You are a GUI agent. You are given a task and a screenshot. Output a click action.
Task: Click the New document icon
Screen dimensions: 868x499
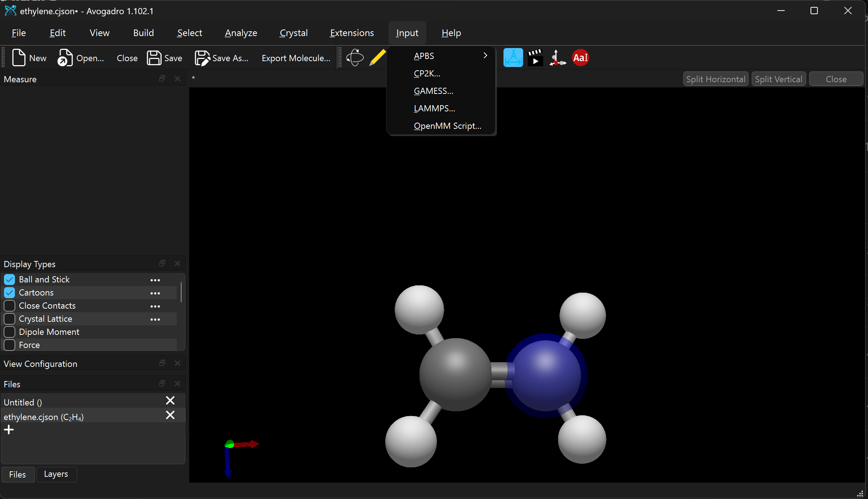point(19,58)
